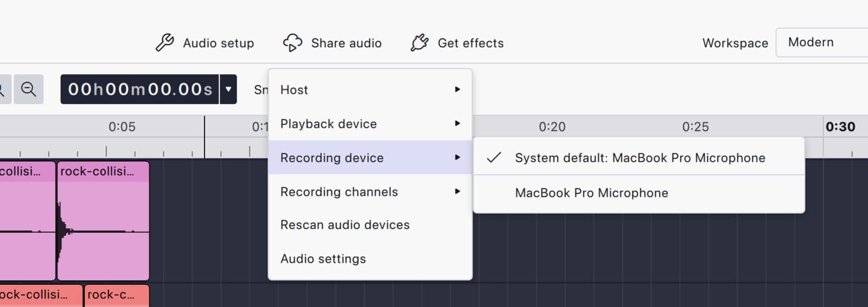Click the 0:20 mark on the timeline ruler
The height and width of the screenshot is (307, 868).
[x=552, y=127]
